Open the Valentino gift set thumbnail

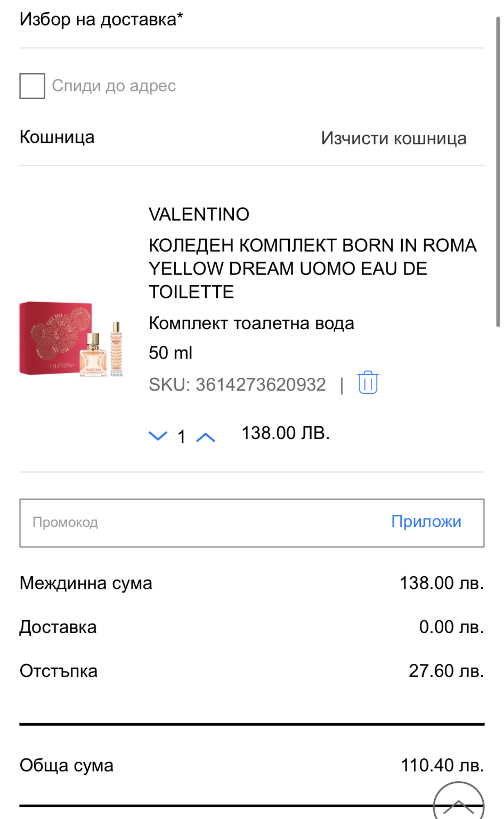coord(71,339)
